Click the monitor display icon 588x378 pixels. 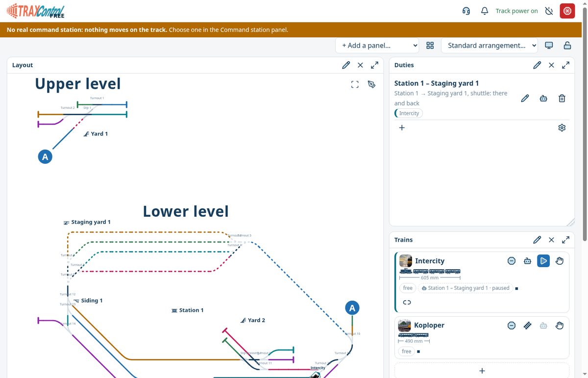tap(549, 46)
